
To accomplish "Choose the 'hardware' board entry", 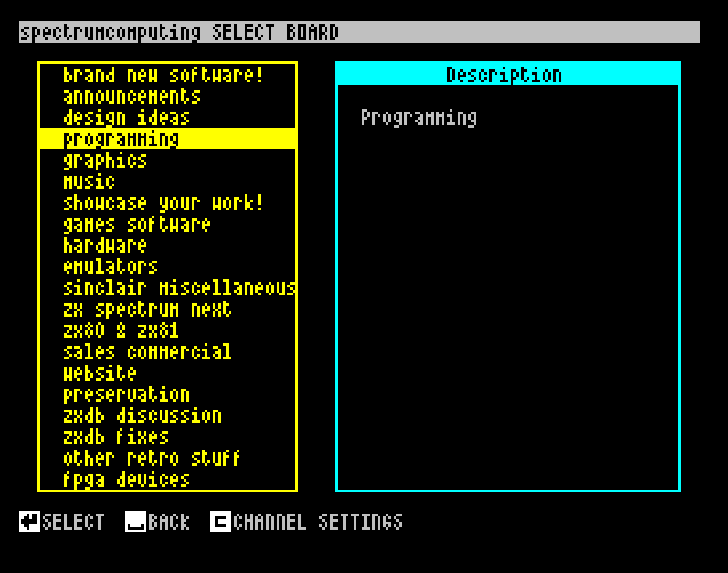I will 105,246.
